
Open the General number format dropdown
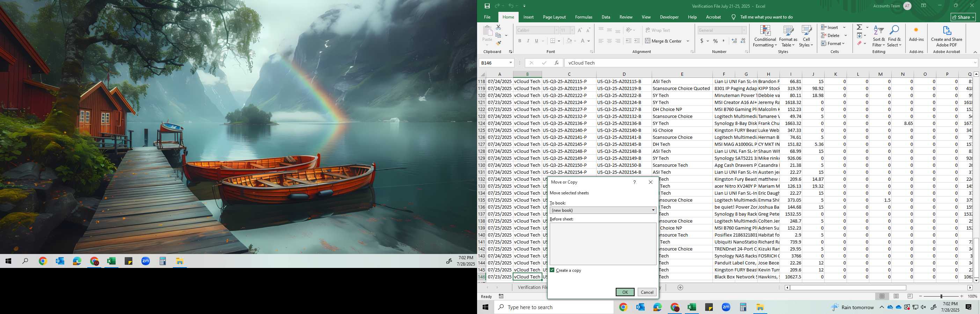(744, 30)
